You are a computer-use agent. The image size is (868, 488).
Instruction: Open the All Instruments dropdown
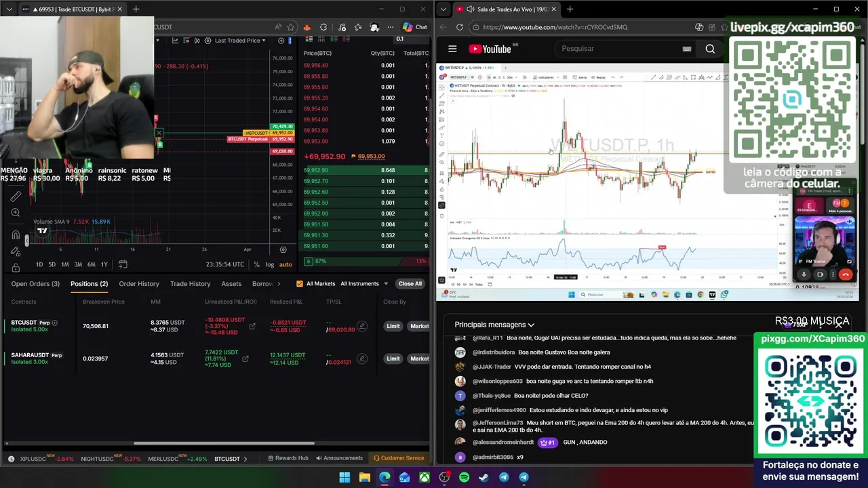(x=364, y=284)
